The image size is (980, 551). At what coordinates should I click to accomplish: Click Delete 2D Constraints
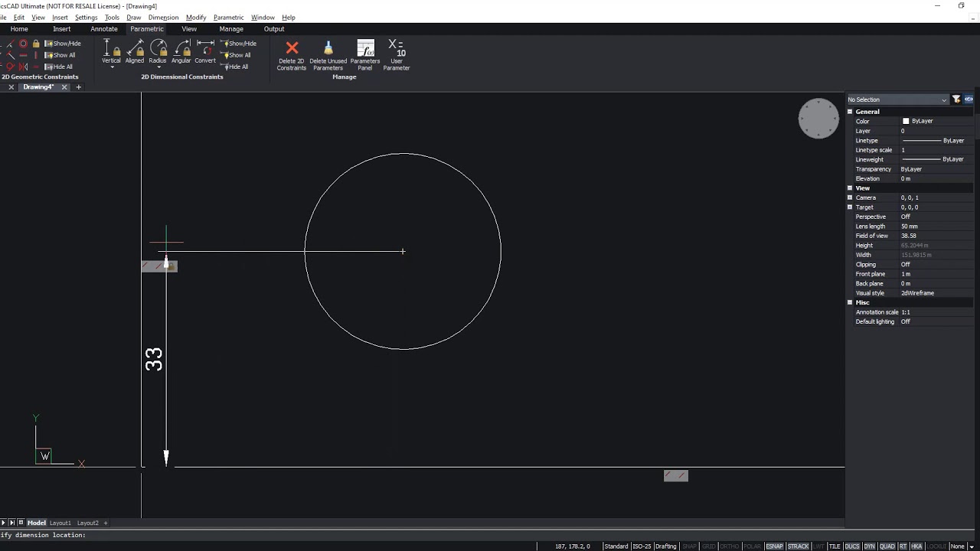pos(292,55)
